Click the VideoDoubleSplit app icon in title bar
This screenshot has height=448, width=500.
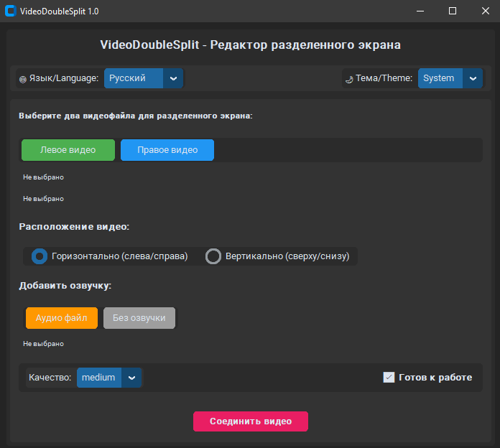coord(11,11)
